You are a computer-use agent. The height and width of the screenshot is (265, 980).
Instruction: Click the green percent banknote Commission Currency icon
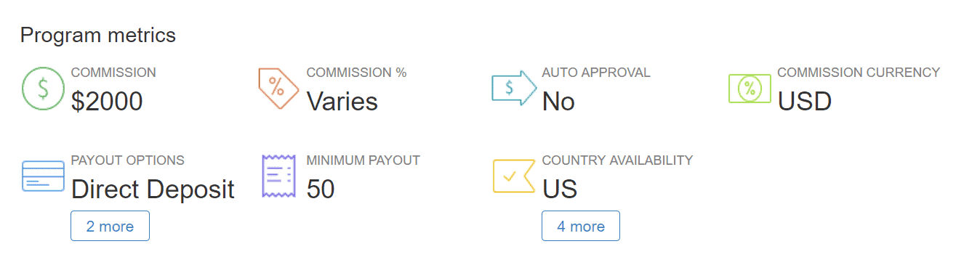point(750,88)
